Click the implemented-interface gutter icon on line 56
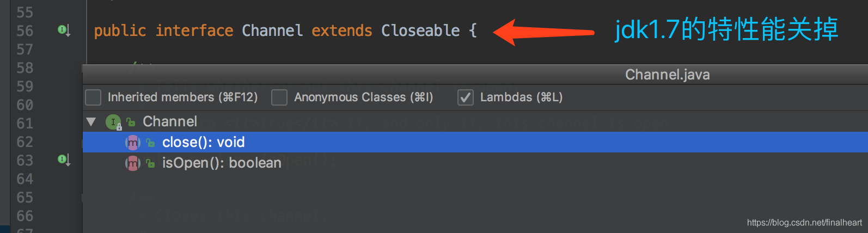The image size is (868, 233). (x=64, y=30)
